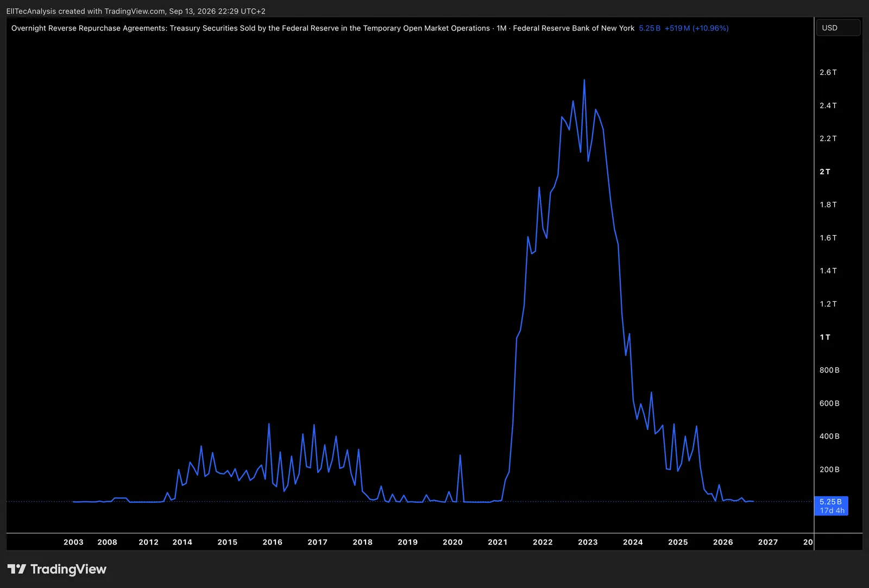Click the 2008 time axis label

tap(107, 542)
